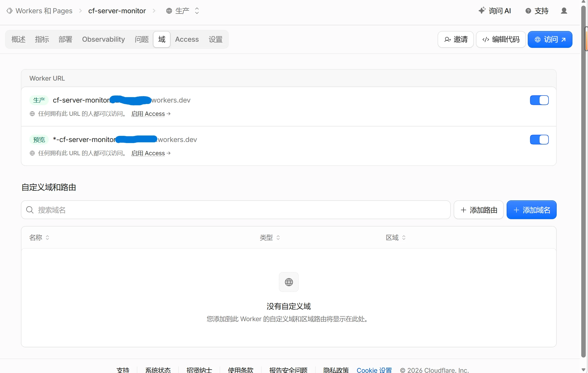The width and height of the screenshot is (588, 373).
Task: Switch to the 部署 tab
Action: click(x=65, y=39)
